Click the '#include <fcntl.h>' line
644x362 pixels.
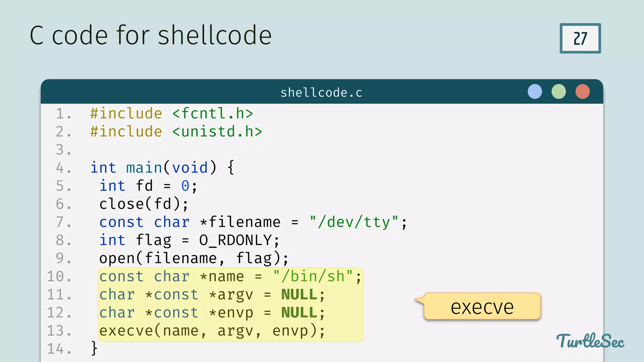171,113
